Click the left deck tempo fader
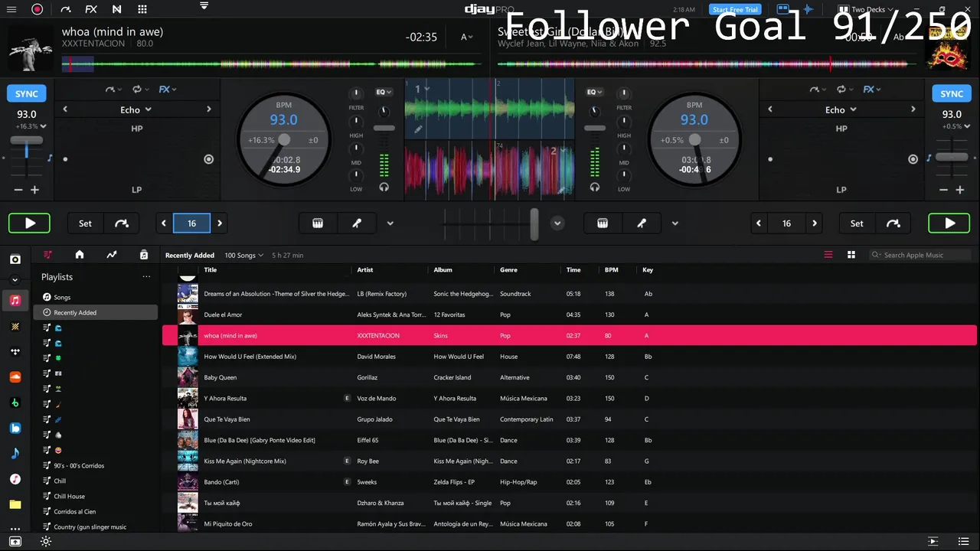The height and width of the screenshot is (551, 980). pos(27,141)
